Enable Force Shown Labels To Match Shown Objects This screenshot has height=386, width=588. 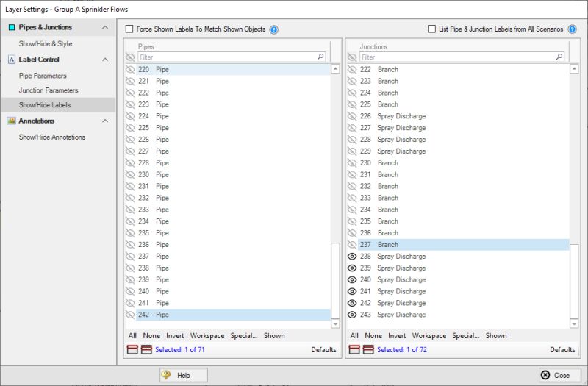click(129, 29)
